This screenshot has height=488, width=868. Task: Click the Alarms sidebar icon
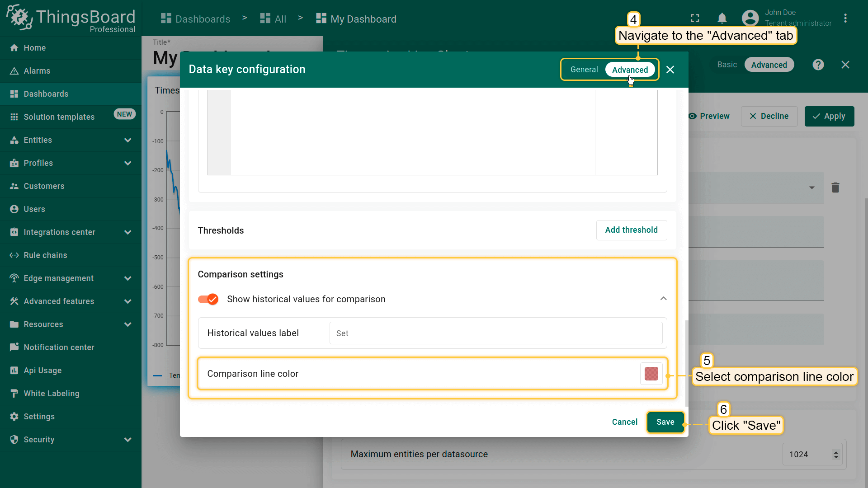14,71
